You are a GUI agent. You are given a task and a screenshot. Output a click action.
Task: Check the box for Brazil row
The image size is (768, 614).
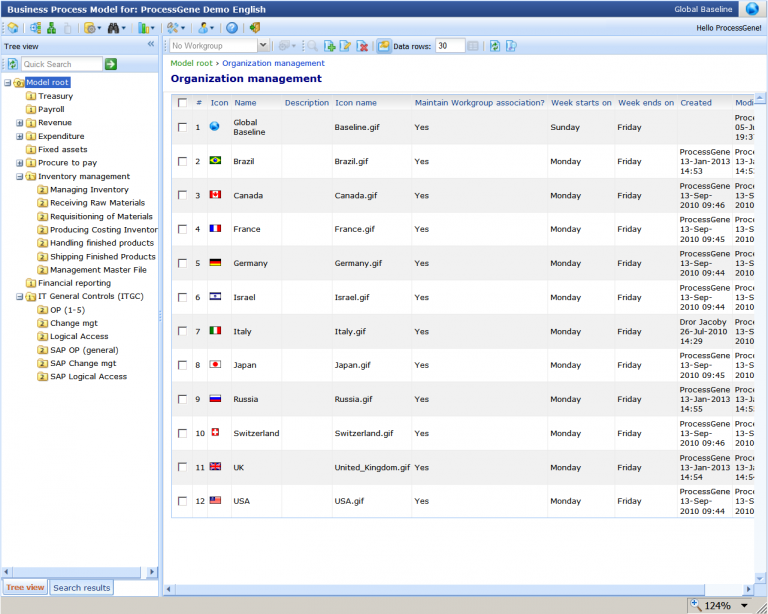(x=182, y=161)
